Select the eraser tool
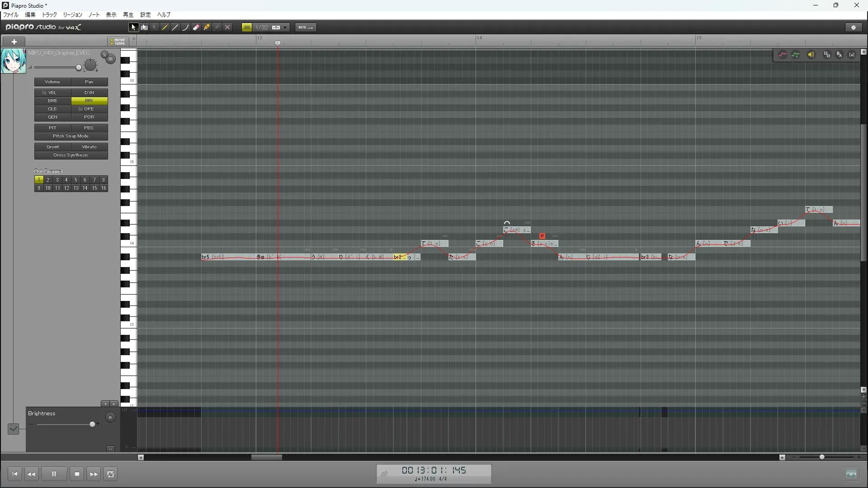This screenshot has width=868, height=488. (x=196, y=28)
